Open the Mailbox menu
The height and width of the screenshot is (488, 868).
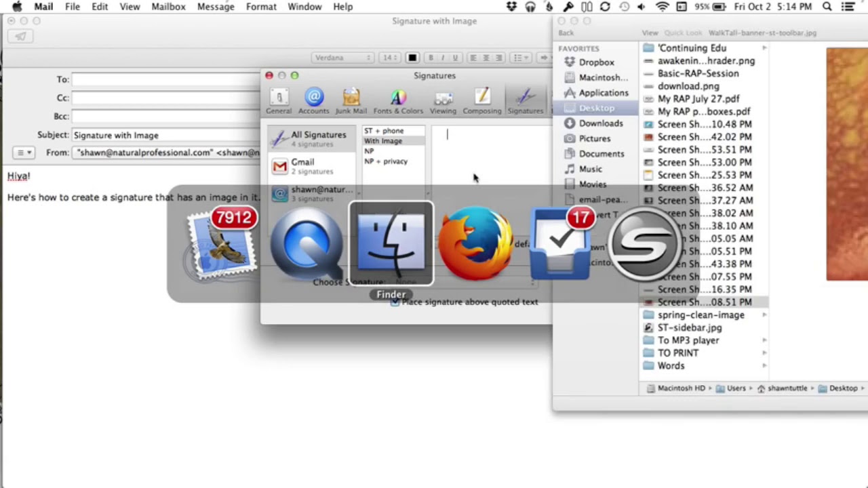(x=168, y=7)
